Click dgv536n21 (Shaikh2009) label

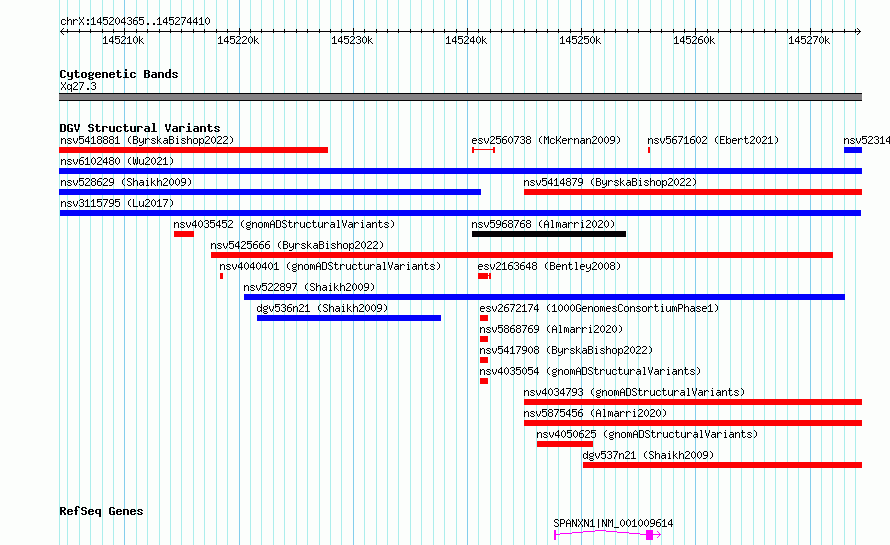pyautogui.click(x=322, y=308)
